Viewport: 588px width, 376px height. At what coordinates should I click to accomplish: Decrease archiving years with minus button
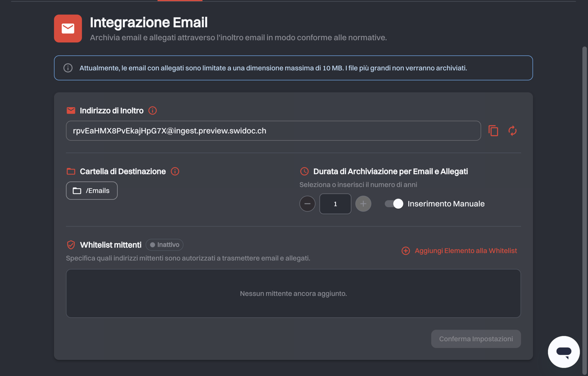307,204
